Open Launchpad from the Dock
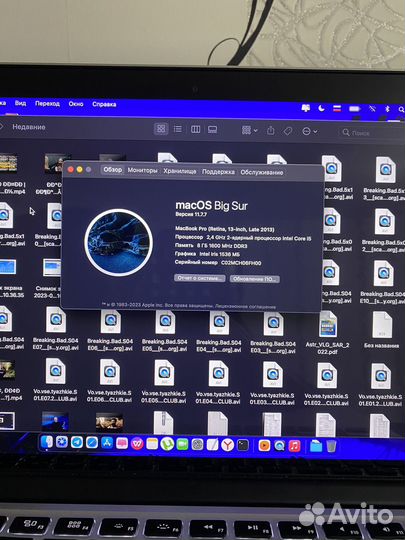Viewport: 405px width, 540px height. pos(62,443)
